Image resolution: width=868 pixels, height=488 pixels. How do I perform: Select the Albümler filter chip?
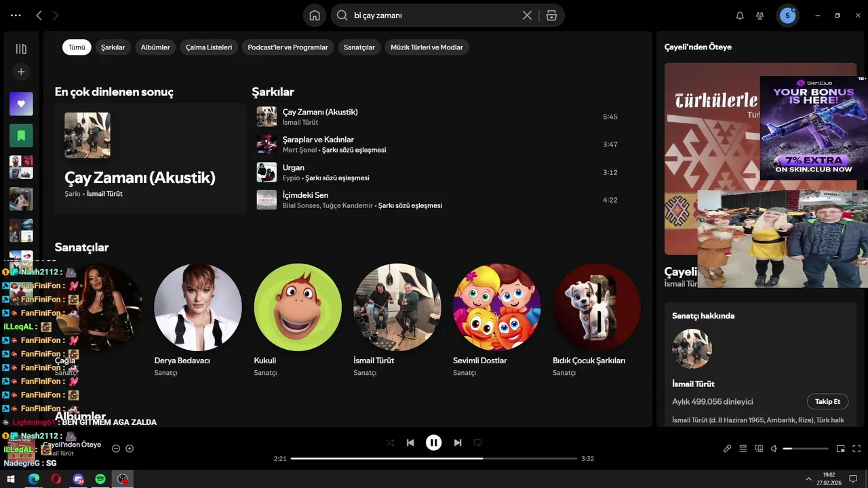[x=155, y=47]
